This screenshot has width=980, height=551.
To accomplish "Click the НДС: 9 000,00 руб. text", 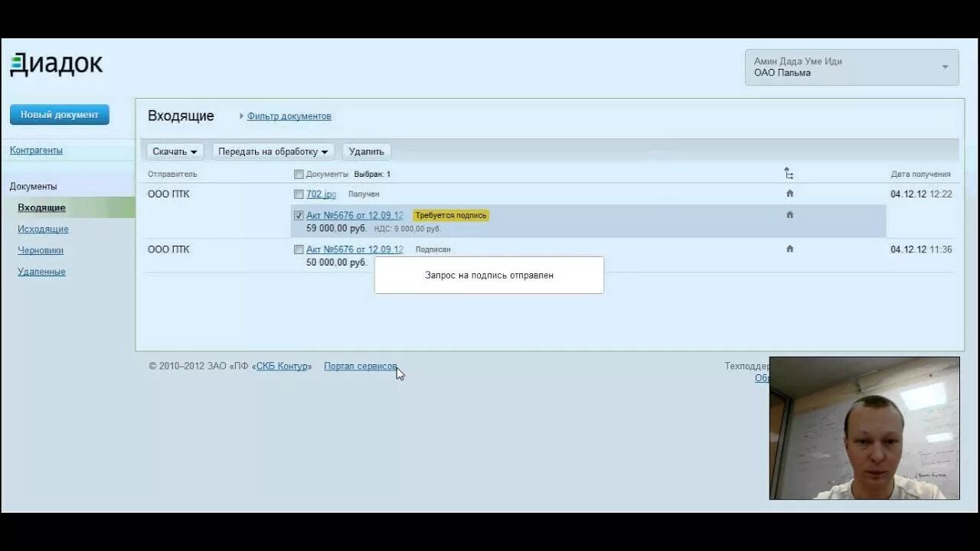I will [x=407, y=229].
